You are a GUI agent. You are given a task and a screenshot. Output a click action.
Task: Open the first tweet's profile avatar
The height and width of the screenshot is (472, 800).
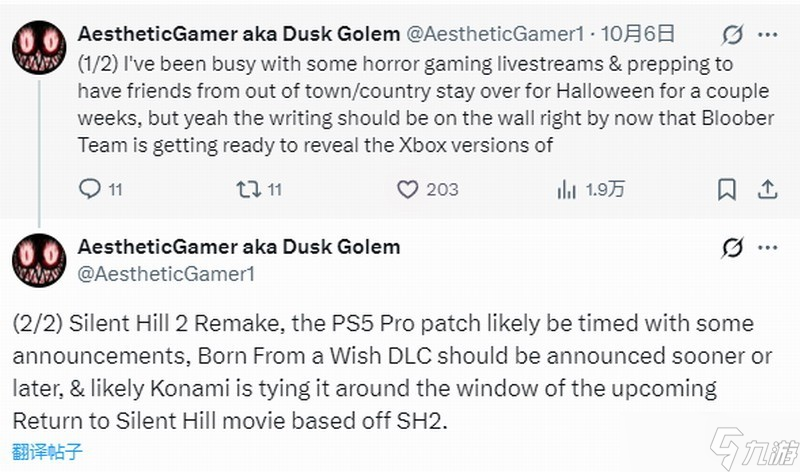tap(39, 49)
